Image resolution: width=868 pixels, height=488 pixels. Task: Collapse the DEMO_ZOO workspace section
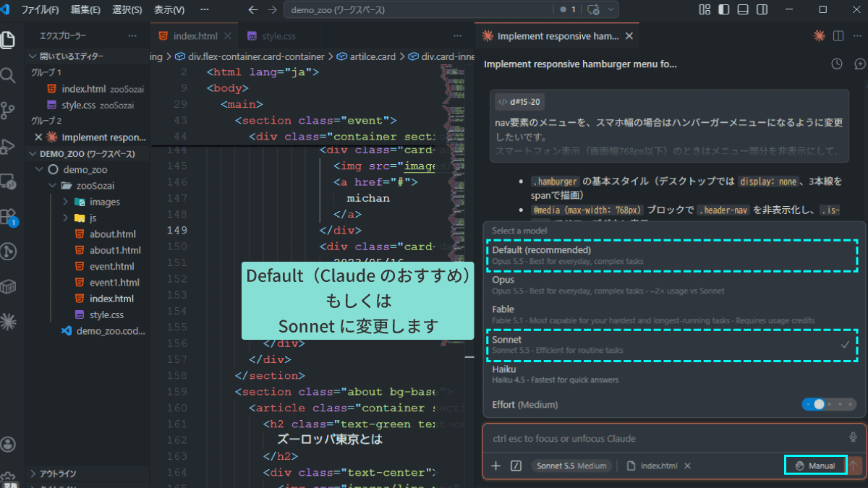(87, 154)
